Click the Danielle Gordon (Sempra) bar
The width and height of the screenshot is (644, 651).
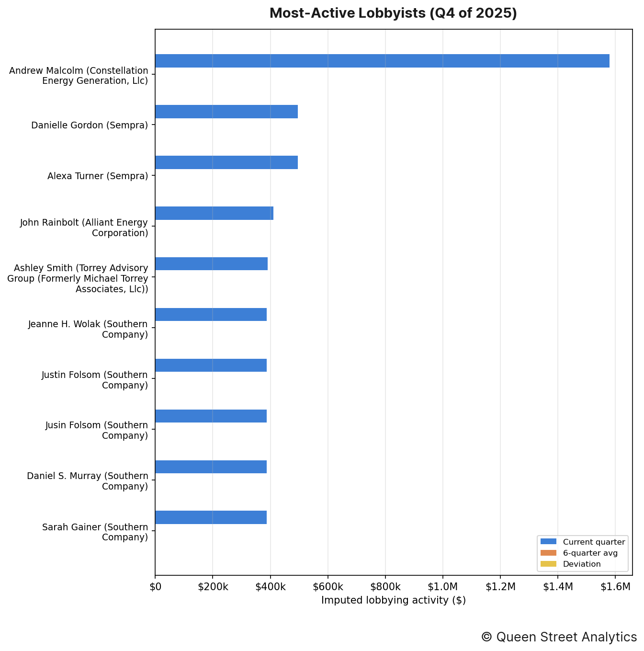click(226, 112)
